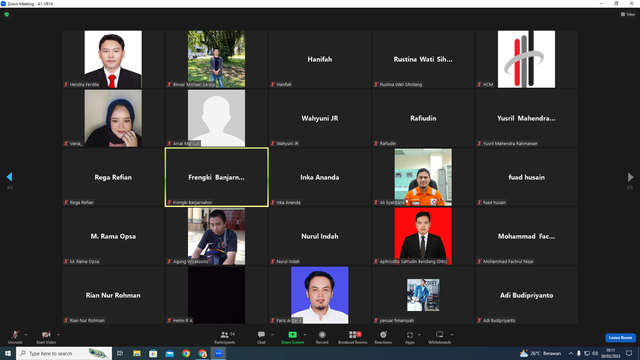
Task: Click the Hanifah participant tile
Action: [320, 59]
